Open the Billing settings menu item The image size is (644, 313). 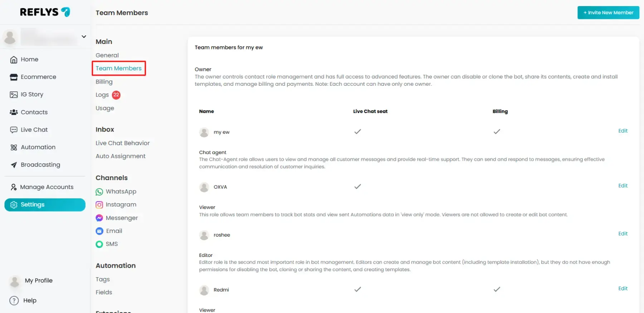click(104, 82)
